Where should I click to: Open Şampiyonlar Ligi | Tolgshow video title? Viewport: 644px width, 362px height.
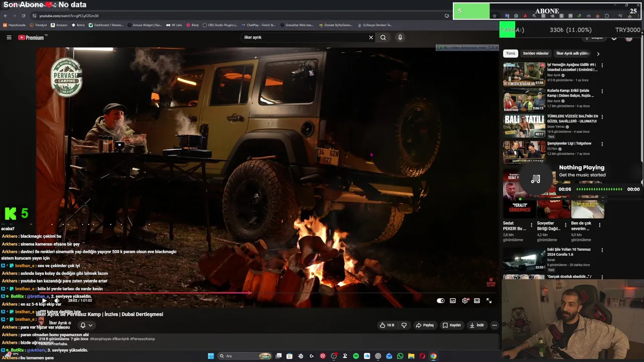[x=570, y=143]
